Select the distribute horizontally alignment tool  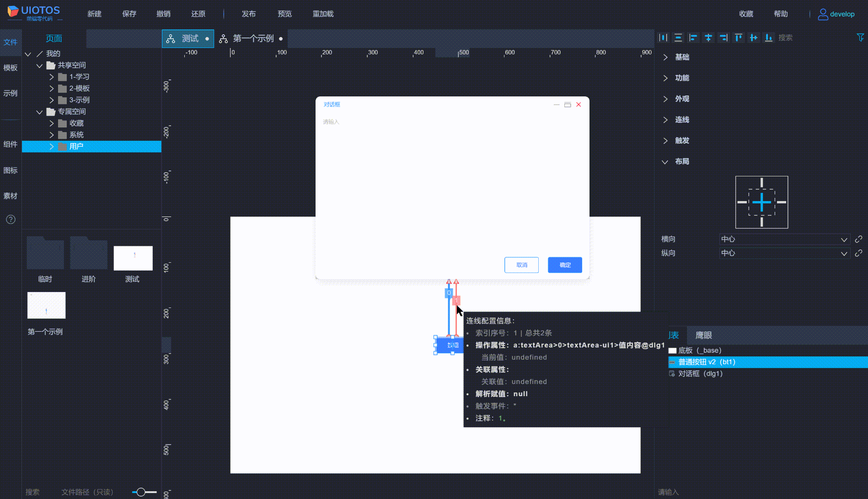[x=663, y=37]
